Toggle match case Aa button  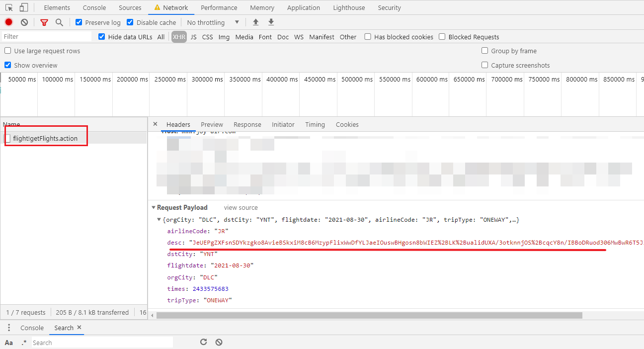pos(9,343)
